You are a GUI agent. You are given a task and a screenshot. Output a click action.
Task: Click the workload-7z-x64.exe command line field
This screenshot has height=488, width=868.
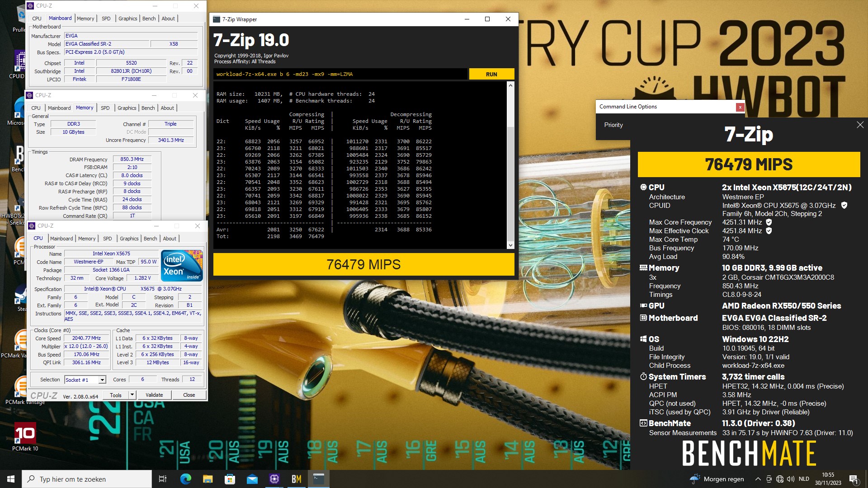340,74
